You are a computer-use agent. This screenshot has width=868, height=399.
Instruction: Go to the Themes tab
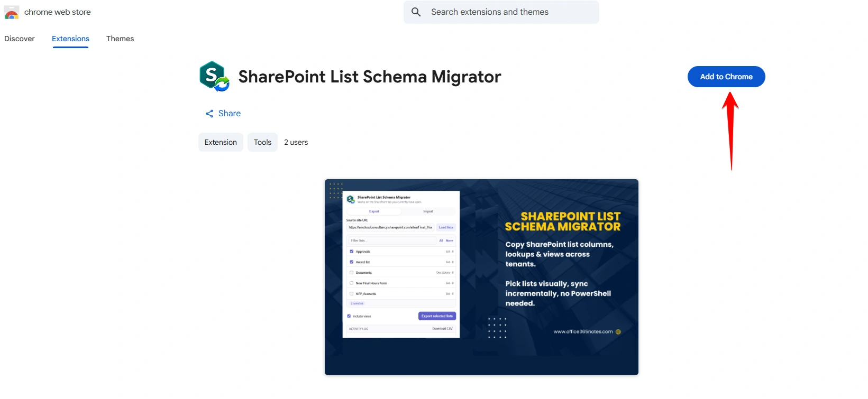pos(120,39)
